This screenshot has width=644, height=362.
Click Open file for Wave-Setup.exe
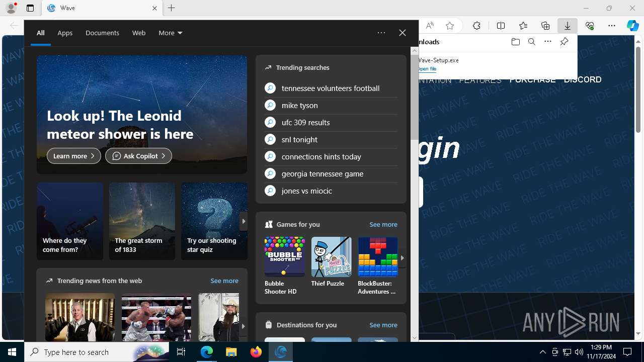pos(428,69)
